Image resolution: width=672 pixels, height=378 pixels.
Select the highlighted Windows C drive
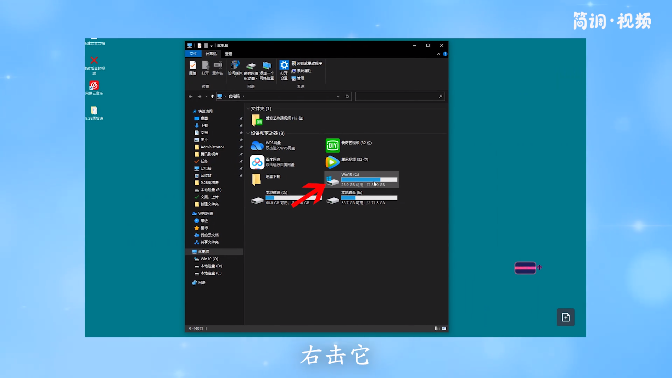point(362,180)
